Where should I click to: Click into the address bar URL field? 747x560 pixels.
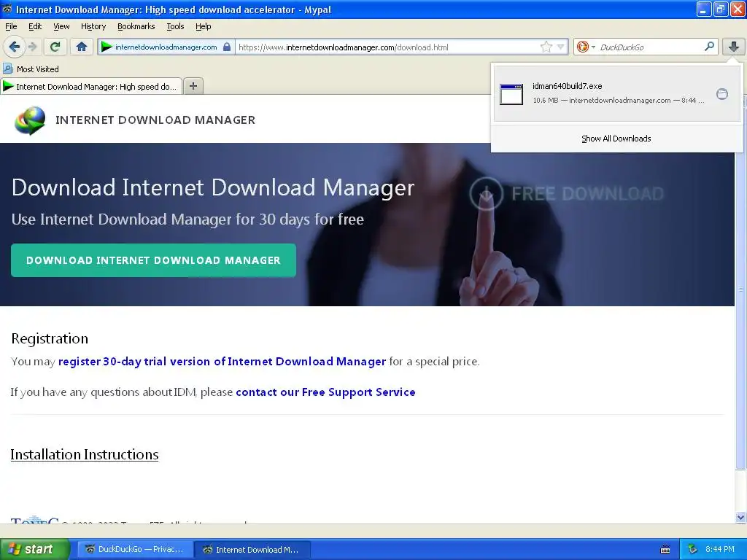pos(388,47)
